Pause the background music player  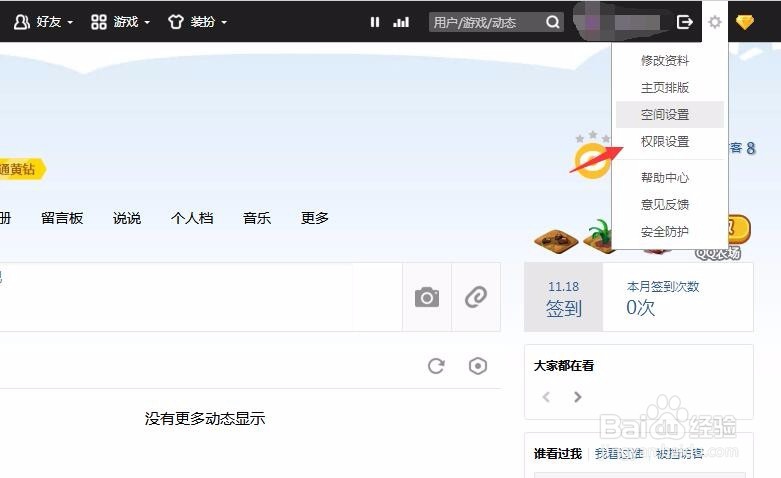[x=375, y=22]
